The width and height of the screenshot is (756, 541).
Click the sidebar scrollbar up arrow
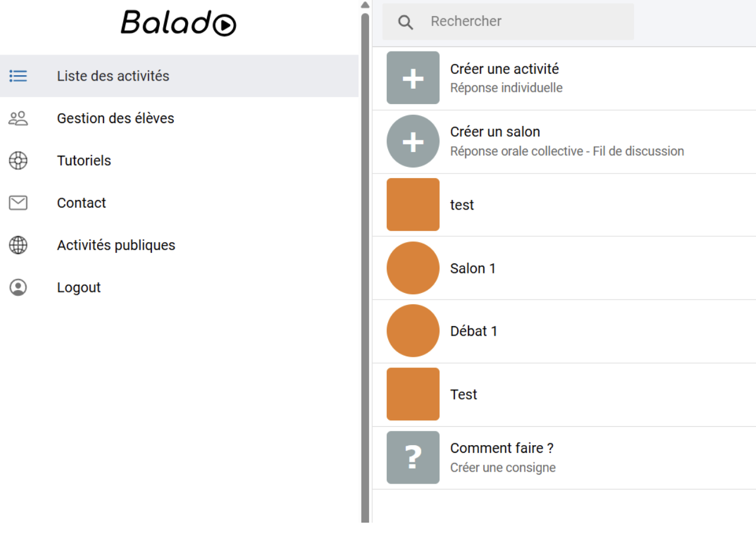[x=365, y=5]
